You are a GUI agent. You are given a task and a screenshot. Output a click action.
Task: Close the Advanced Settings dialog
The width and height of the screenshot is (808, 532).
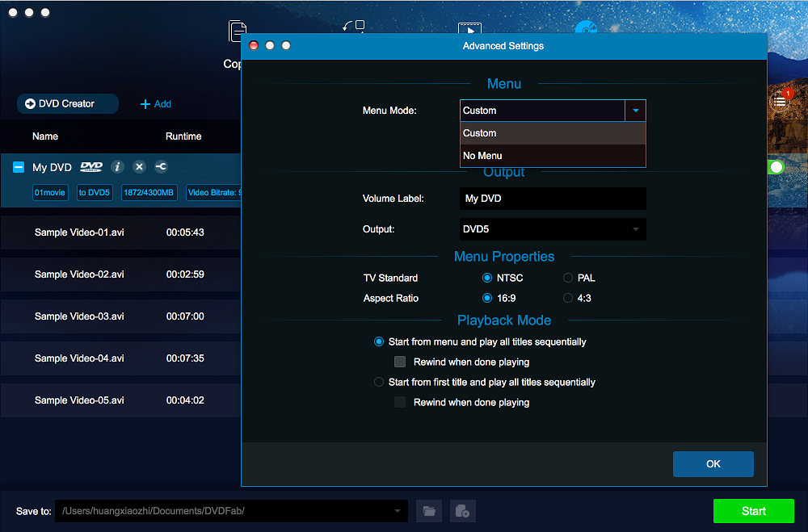pos(254,46)
